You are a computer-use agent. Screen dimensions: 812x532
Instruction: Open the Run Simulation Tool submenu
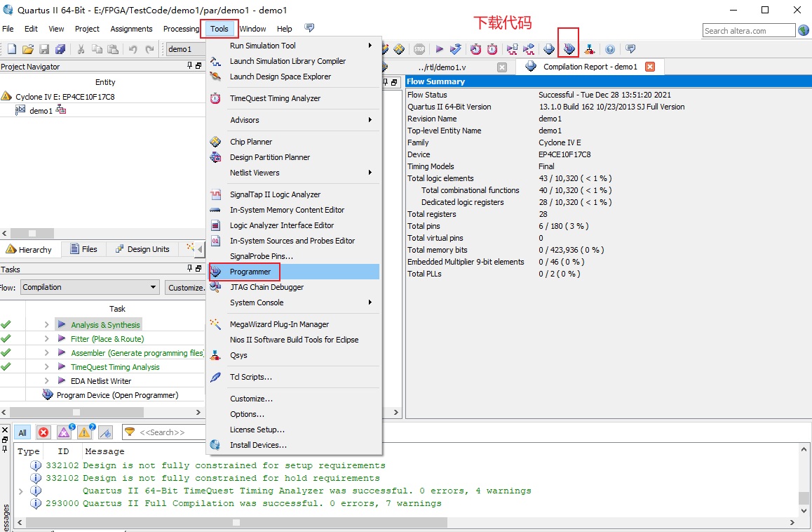pyautogui.click(x=294, y=46)
